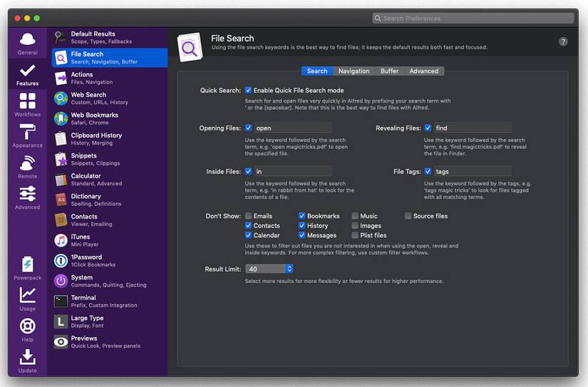Uncheck the History don't show box
This screenshot has height=387, width=588.
302,225
